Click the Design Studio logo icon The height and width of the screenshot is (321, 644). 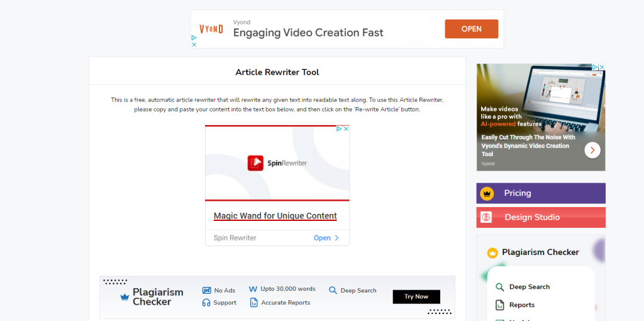point(486,217)
